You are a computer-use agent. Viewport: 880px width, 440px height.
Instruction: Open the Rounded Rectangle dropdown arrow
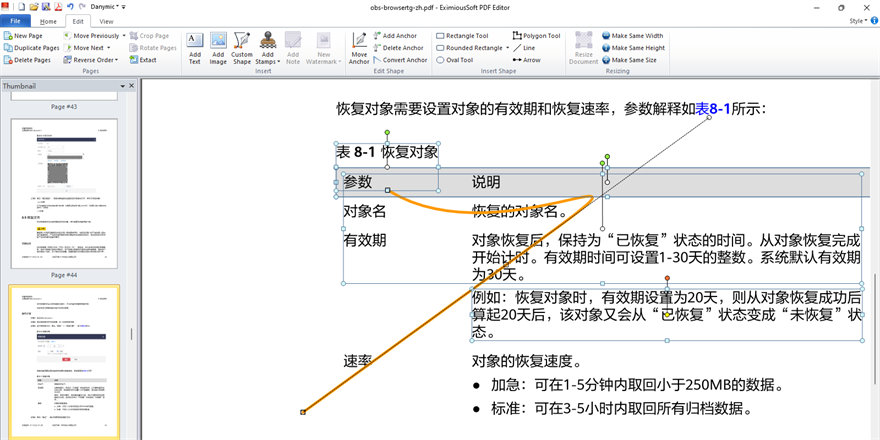[507, 48]
